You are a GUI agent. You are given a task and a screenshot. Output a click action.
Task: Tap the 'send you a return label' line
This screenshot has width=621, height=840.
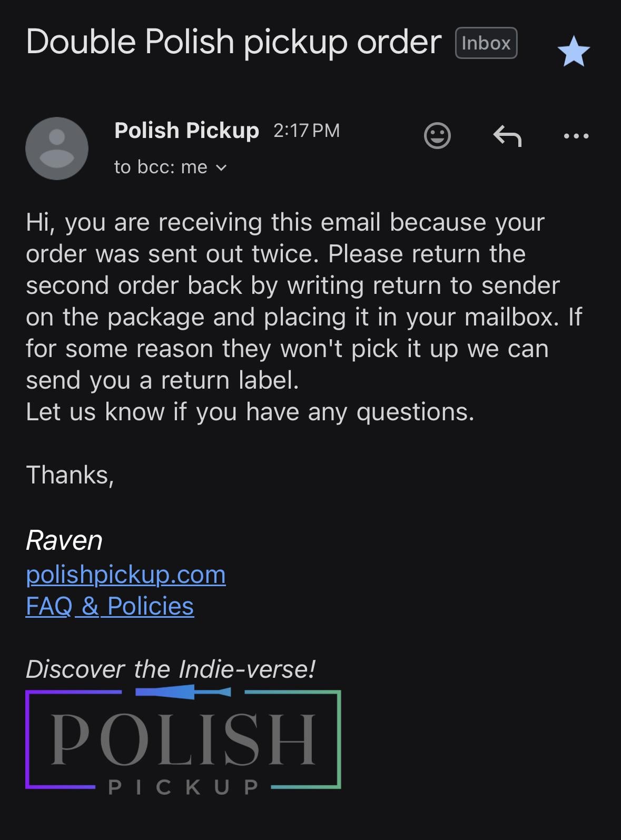tap(162, 380)
